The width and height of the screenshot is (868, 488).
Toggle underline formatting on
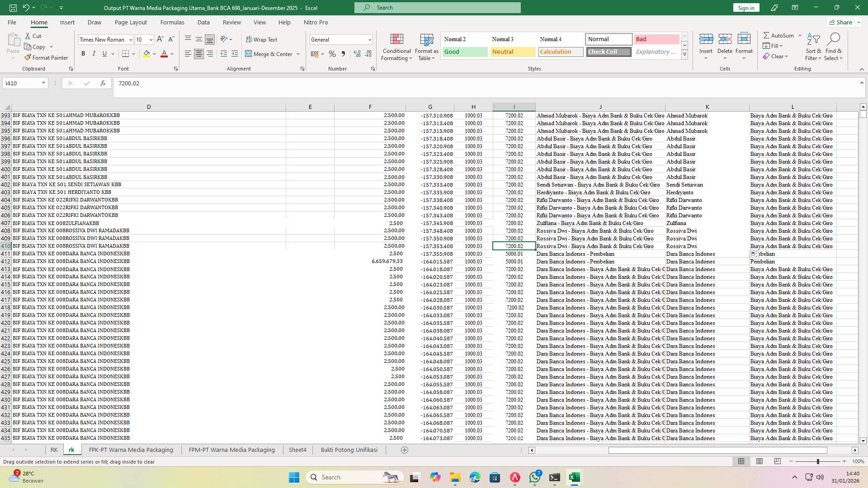[x=104, y=54]
